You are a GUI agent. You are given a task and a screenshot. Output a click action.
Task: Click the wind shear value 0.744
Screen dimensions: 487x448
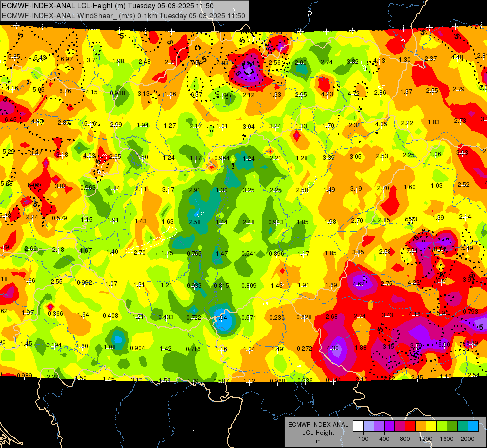[334, 380]
